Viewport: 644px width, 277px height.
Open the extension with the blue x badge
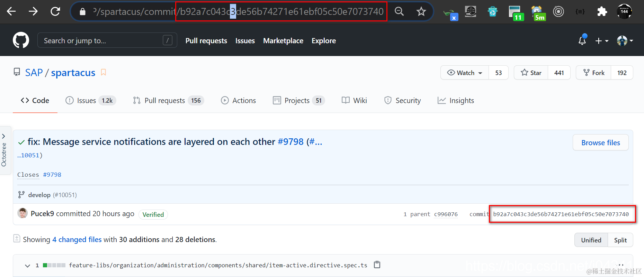coord(451,14)
